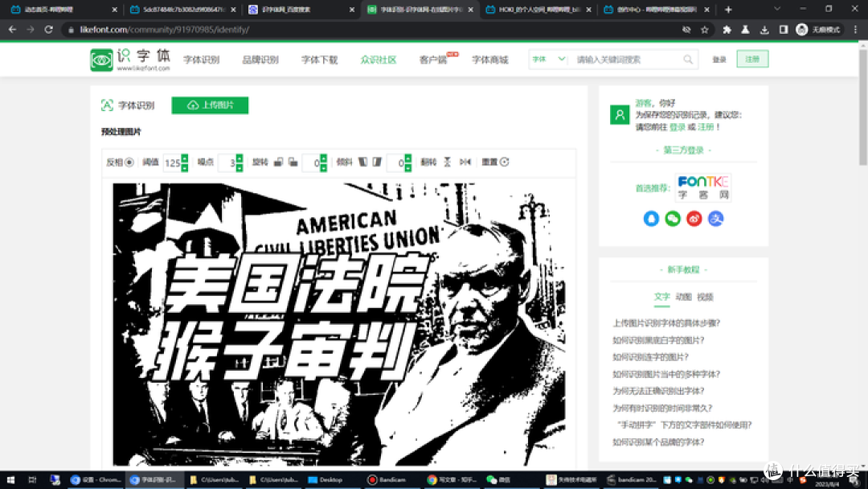Click the green user avatar icon

point(620,115)
